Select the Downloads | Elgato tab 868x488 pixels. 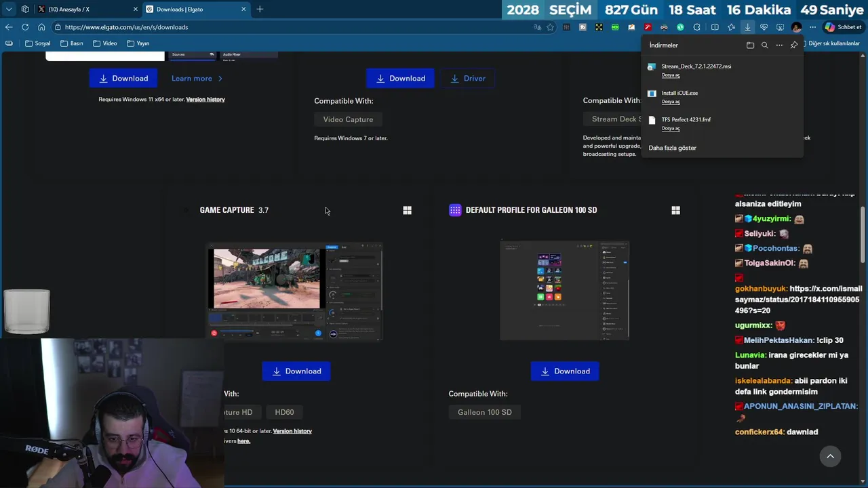point(195,9)
